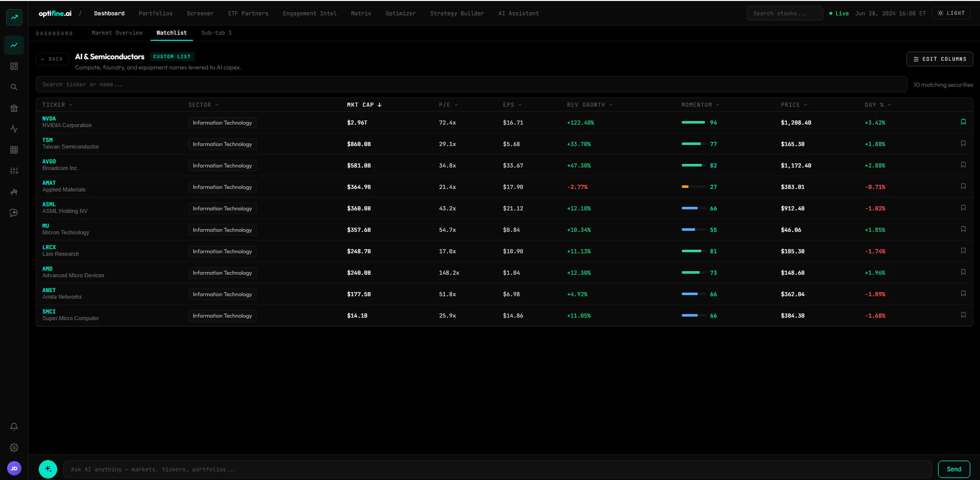The width and height of the screenshot is (980, 480).
Task: Open Optimizer via the sidebar sliders icon
Action: coord(14,171)
